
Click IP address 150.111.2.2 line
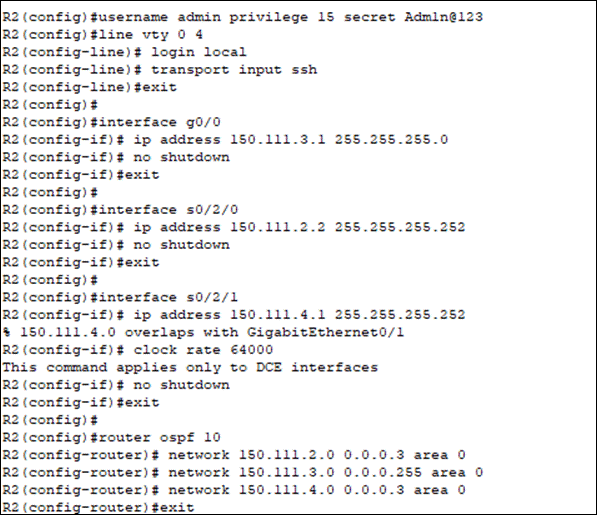[x=234, y=227]
